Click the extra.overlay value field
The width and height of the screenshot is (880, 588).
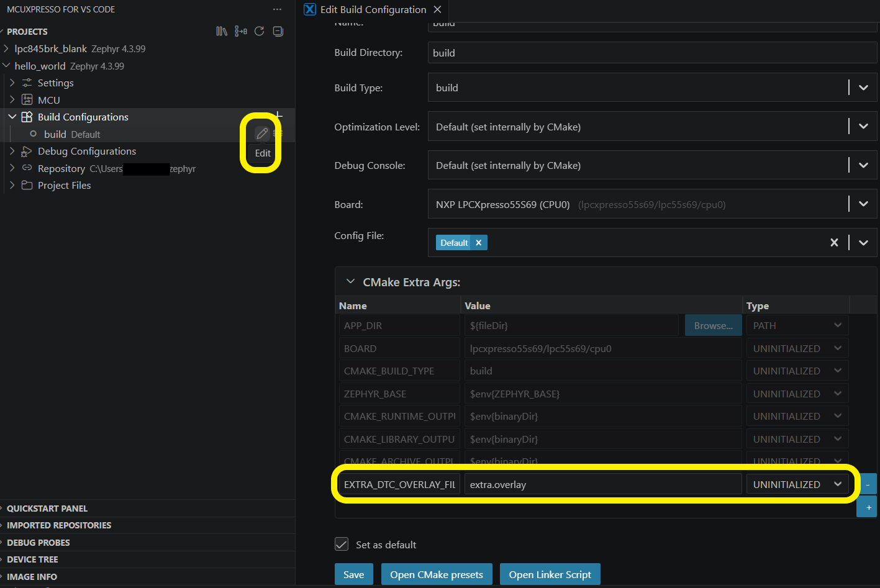603,484
